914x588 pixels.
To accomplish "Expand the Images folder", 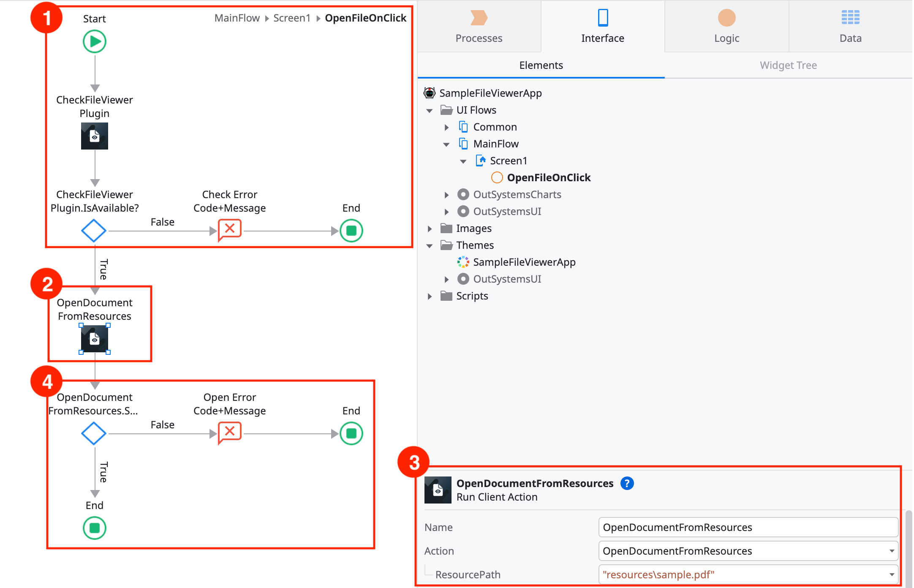I will 430,229.
